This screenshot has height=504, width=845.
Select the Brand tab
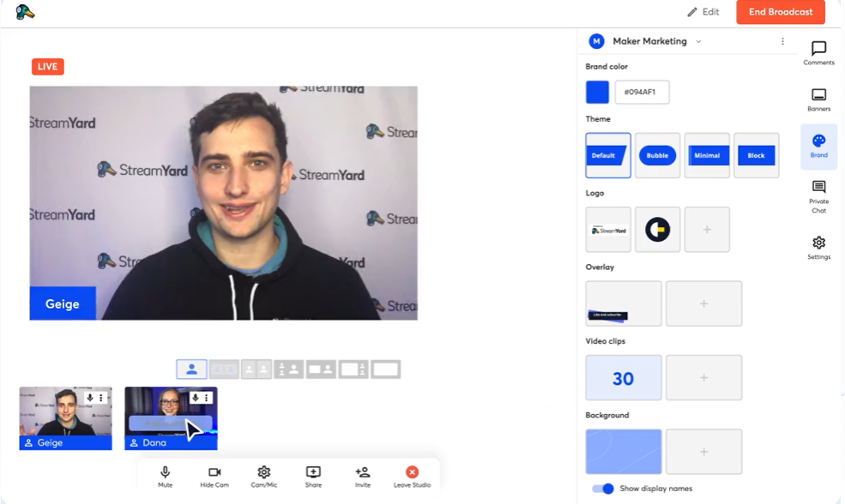point(818,147)
